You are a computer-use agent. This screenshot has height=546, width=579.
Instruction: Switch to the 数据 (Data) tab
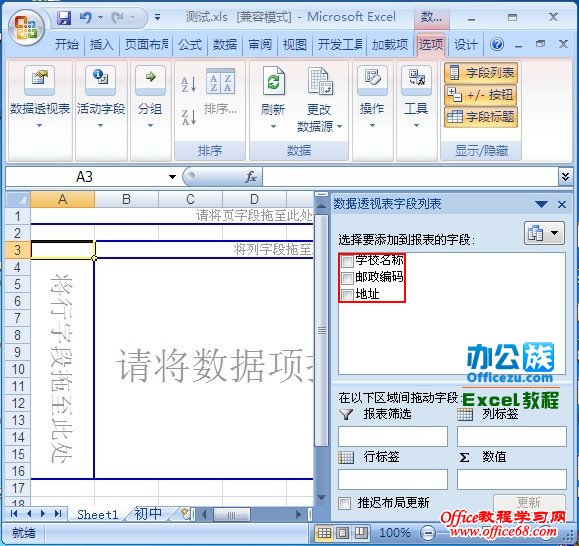[225, 45]
